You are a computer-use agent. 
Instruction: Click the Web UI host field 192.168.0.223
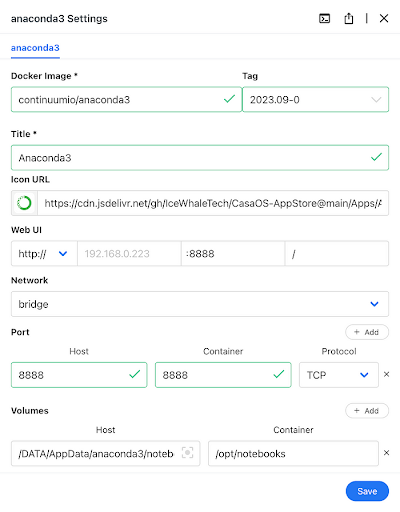129,254
